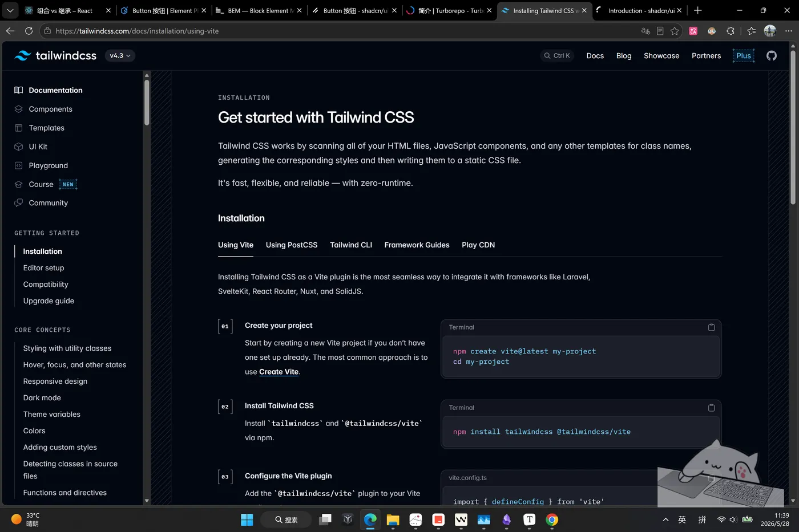Switch to the Play CDN tab

478,245
